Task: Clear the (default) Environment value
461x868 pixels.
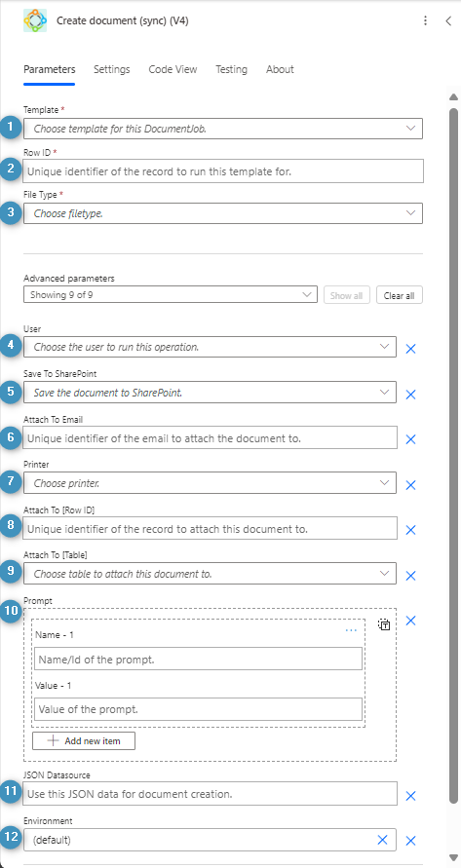Action: click(382, 840)
